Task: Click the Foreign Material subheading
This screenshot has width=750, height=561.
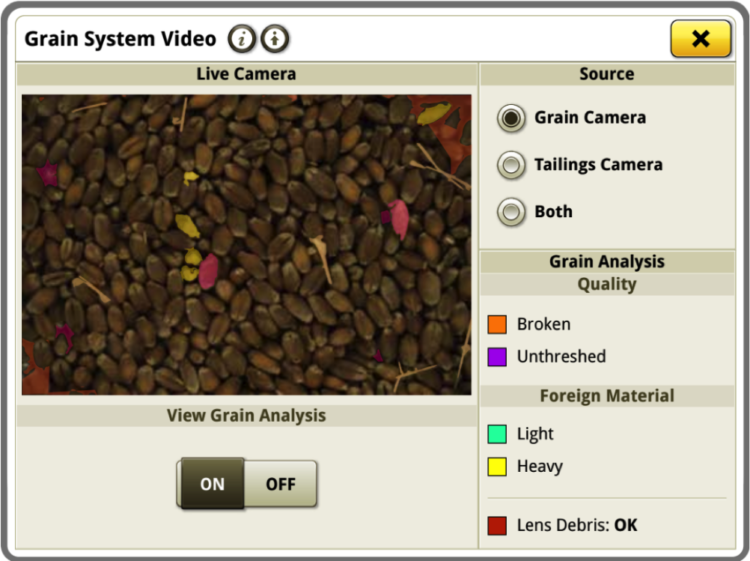Action: coord(606,396)
